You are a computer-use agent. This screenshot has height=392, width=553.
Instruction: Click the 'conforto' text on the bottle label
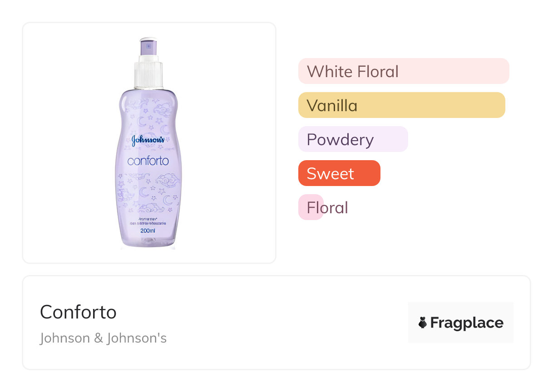(148, 161)
